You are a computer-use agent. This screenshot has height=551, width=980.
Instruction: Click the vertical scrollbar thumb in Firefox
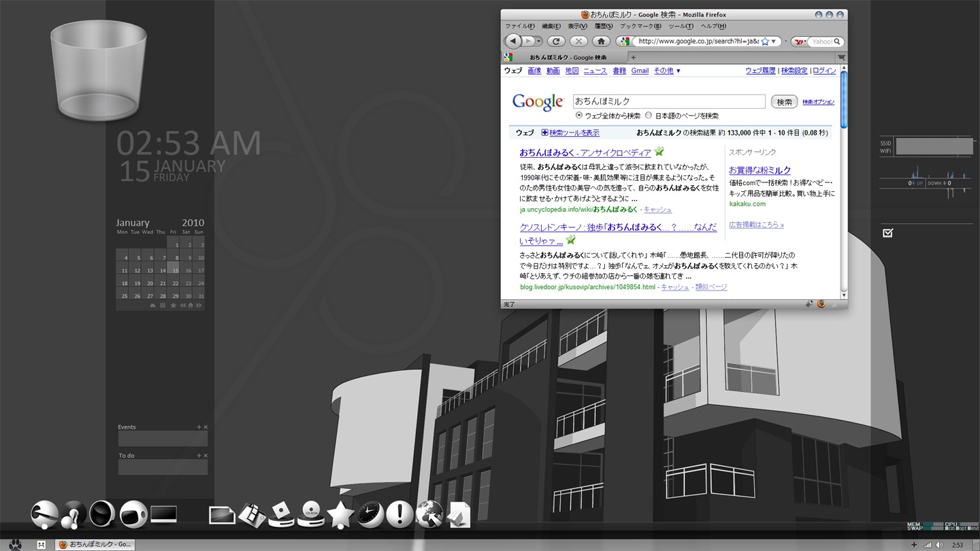click(x=844, y=99)
